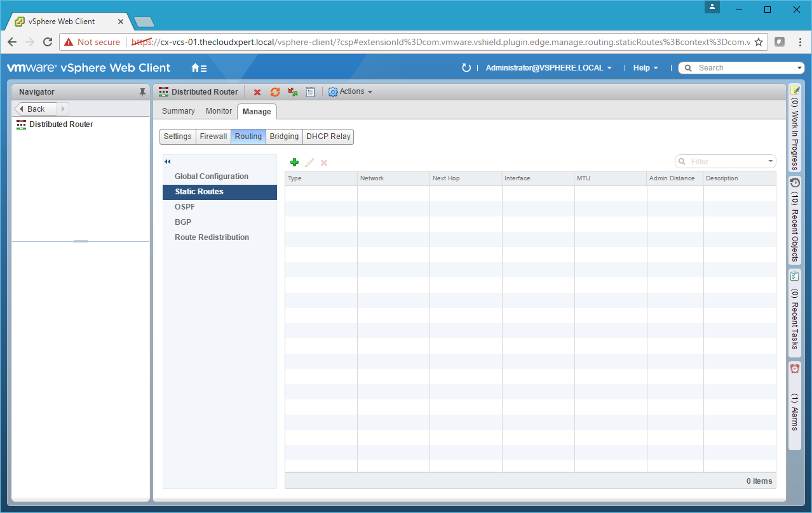Click the home menu icon in the header
The height and width of the screenshot is (513, 812).
coord(199,68)
